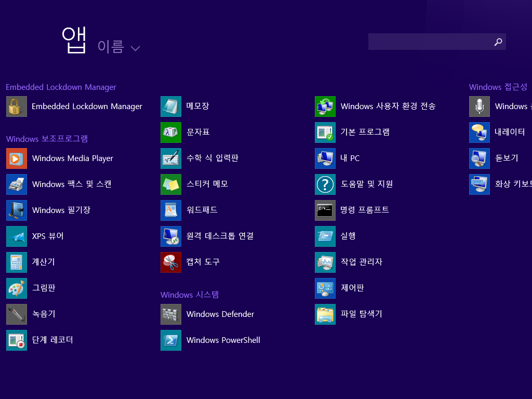The width and height of the screenshot is (532, 399).
Task: Select the Windows 시스템 group header
Action: click(190, 295)
